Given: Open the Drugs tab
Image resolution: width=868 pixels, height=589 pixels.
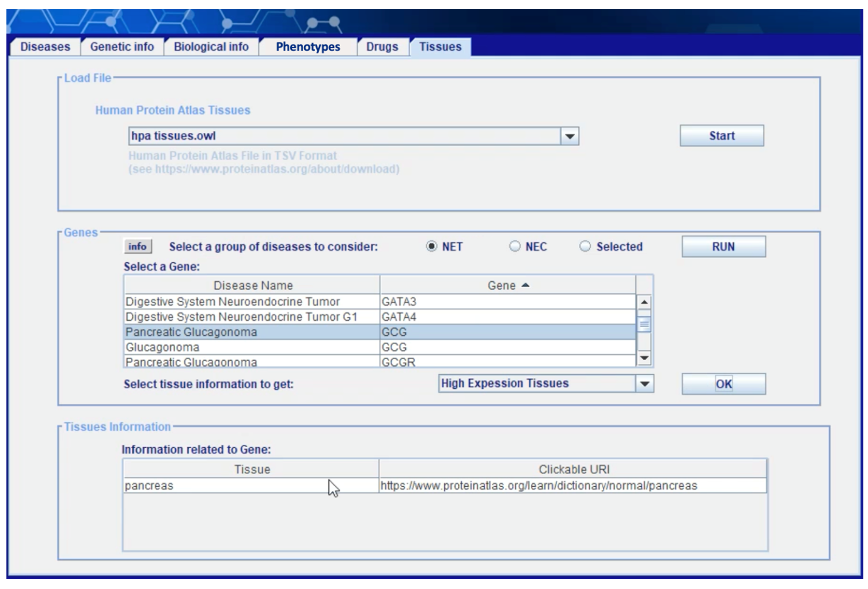Looking at the screenshot, I should point(382,47).
